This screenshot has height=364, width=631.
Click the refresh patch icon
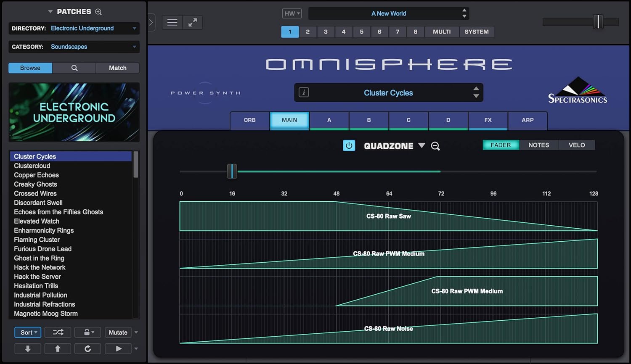click(x=87, y=348)
